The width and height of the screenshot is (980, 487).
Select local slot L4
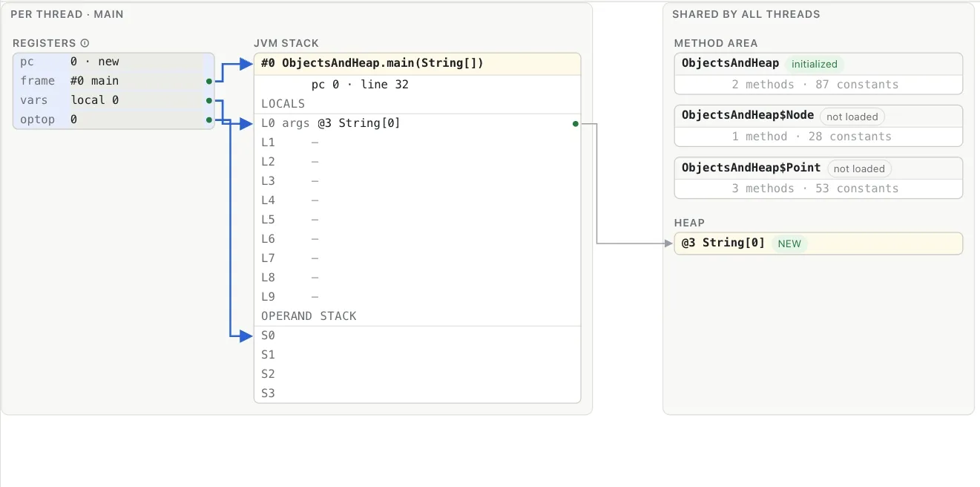[x=417, y=200]
